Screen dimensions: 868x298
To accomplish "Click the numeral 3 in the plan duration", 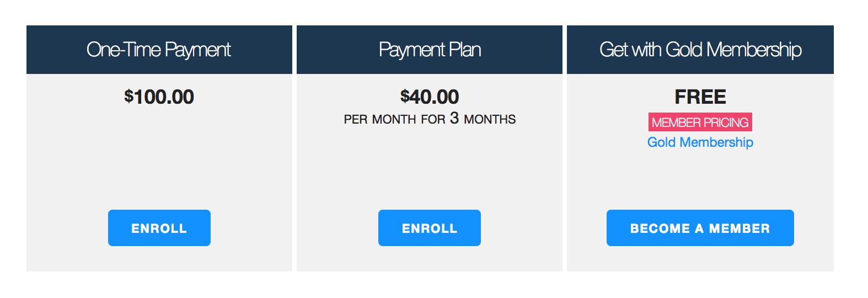I will [454, 118].
